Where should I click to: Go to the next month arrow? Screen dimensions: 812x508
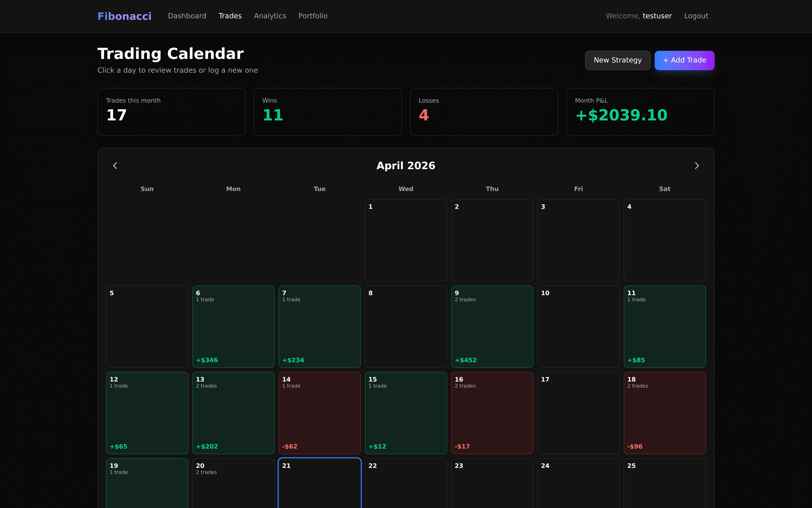click(x=697, y=166)
